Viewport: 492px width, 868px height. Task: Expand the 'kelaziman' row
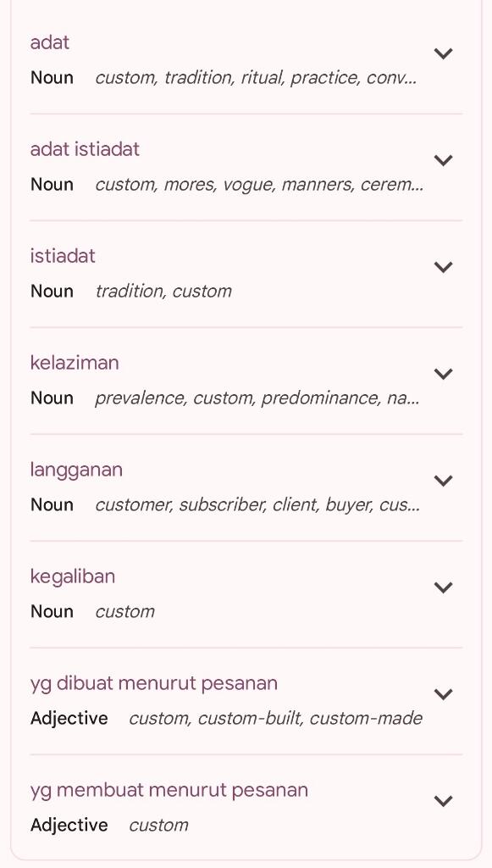[443, 373]
